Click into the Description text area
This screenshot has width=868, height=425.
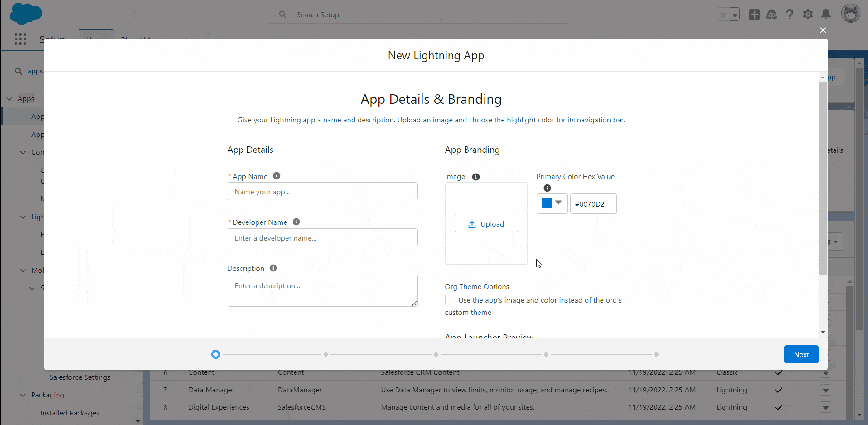tap(323, 290)
